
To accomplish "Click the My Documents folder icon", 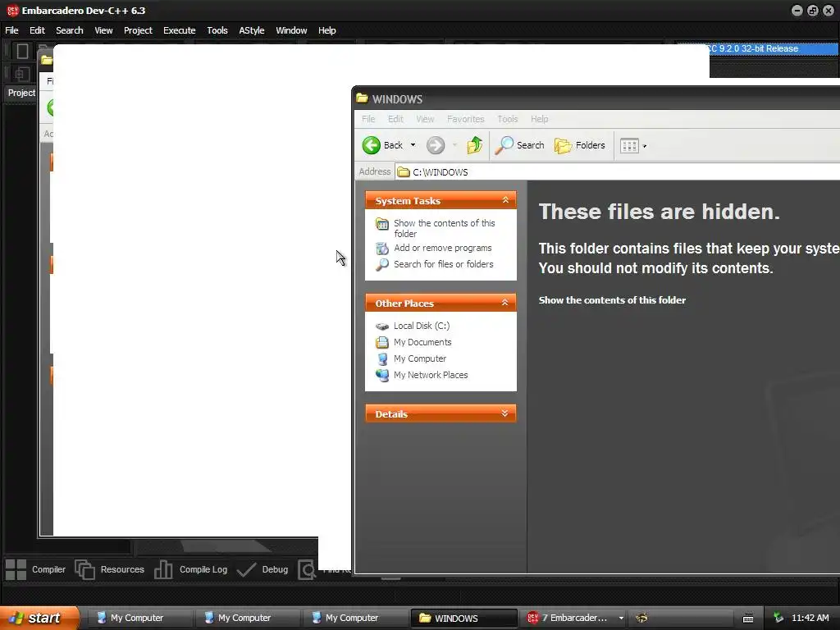I will click(x=382, y=342).
